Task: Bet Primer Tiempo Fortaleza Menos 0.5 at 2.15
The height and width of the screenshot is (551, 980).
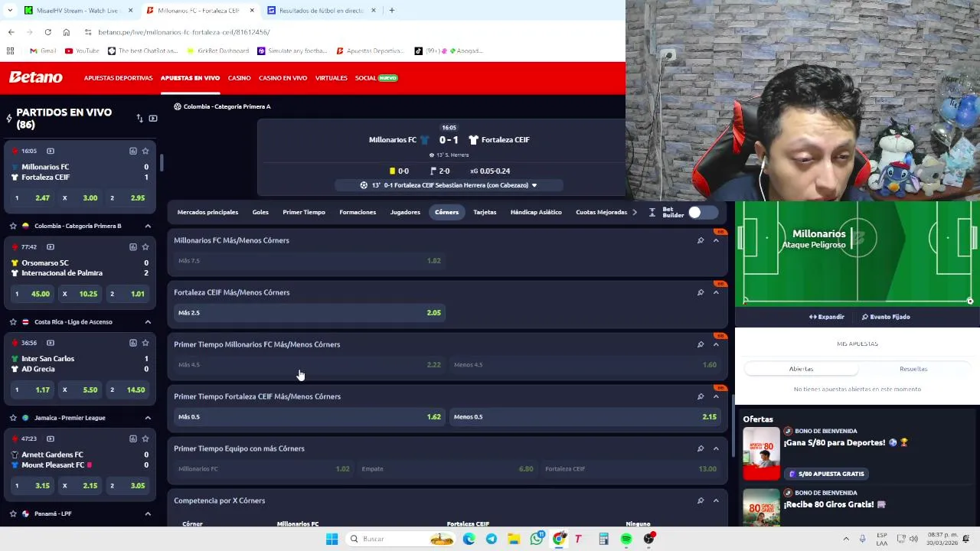Action: pyautogui.click(x=585, y=416)
